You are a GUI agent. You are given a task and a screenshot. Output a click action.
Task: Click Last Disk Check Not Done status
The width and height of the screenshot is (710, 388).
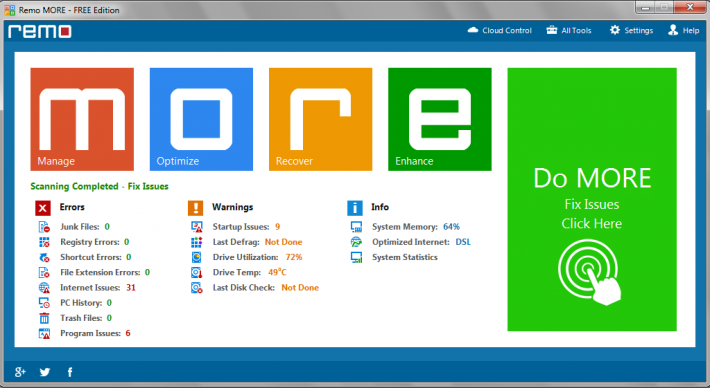point(300,287)
